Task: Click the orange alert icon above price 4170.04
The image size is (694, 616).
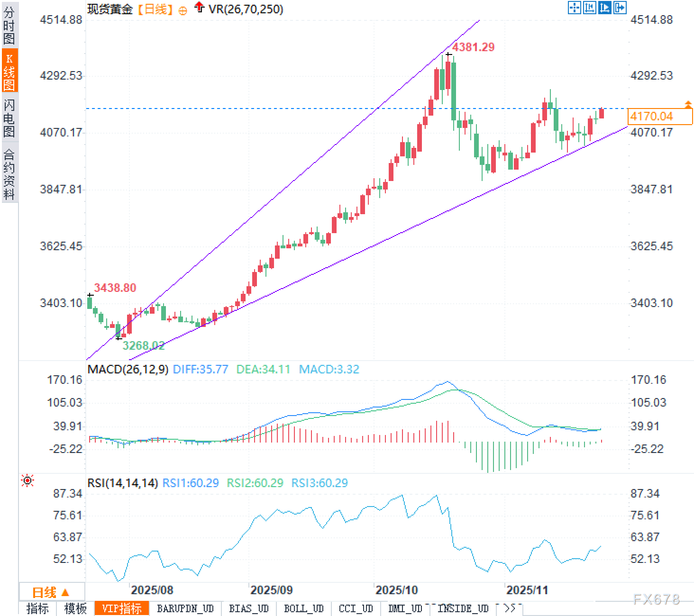Action: [x=688, y=104]
